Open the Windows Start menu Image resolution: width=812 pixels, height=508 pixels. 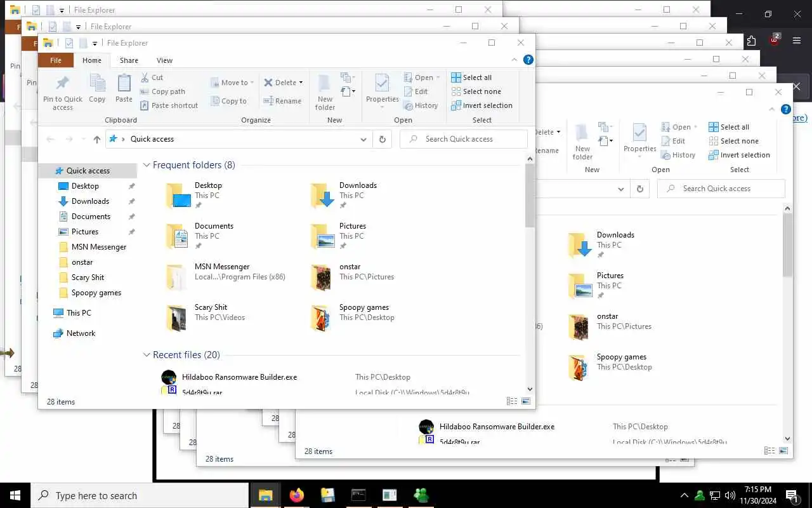[15, 495]
